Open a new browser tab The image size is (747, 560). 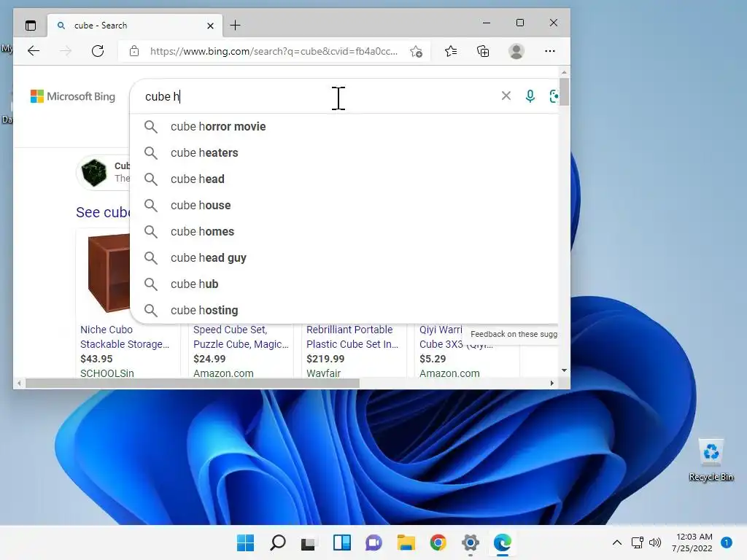[x=236, y=26]
